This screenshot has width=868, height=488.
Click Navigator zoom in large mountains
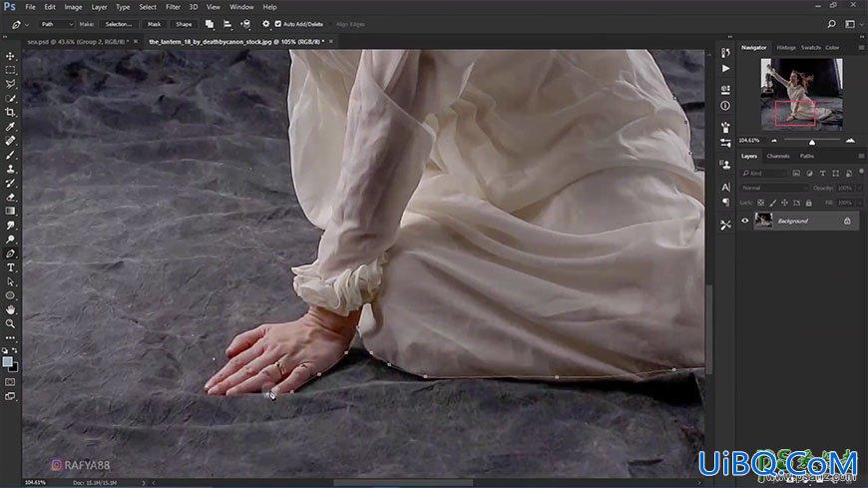click(x=850, y=141)
